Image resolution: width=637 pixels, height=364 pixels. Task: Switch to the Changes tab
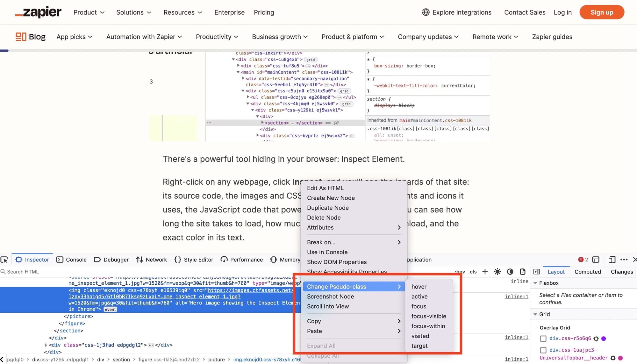[622, 272]
